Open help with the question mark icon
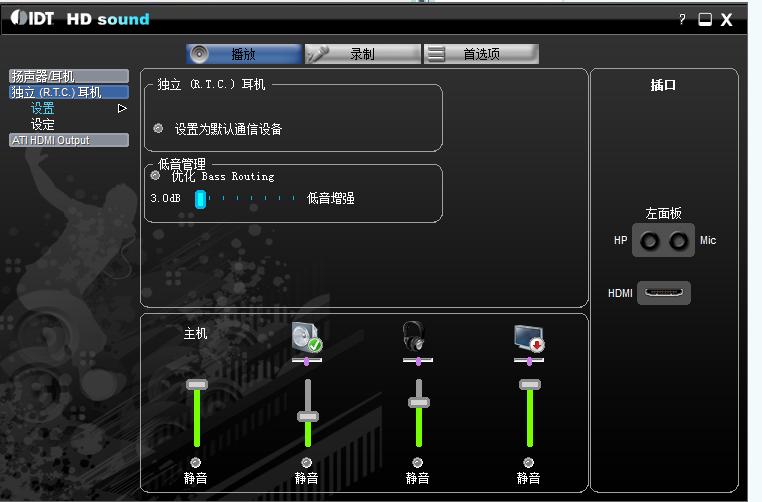 tap(682, 19)
